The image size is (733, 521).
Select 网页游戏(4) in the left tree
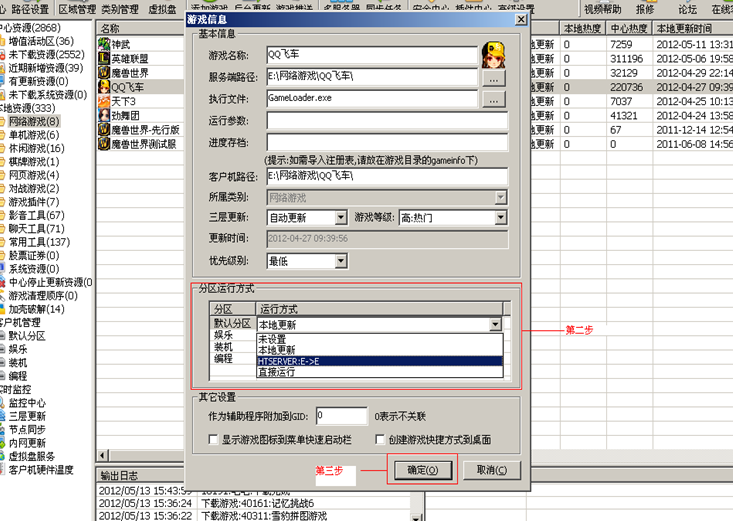click(x=34, y=175)
